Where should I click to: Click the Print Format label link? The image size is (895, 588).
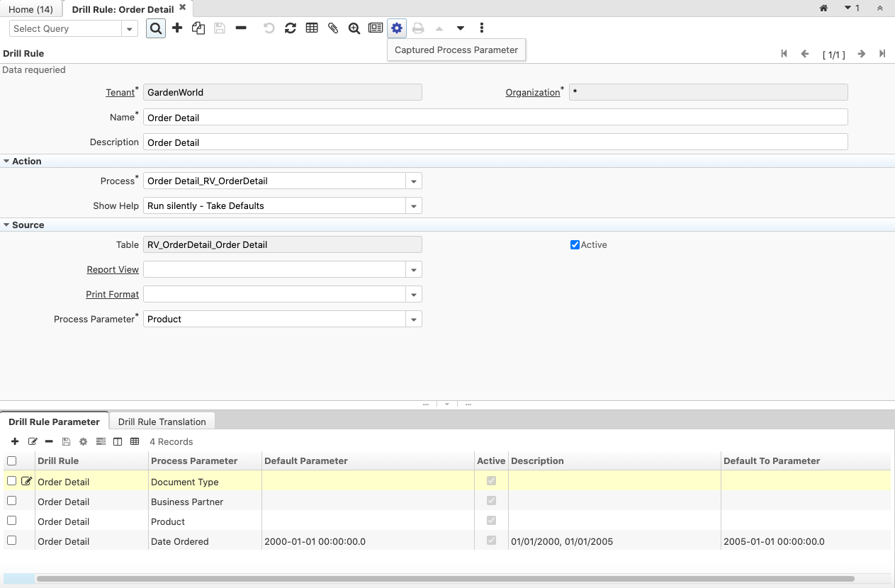[x=112, y=295]
